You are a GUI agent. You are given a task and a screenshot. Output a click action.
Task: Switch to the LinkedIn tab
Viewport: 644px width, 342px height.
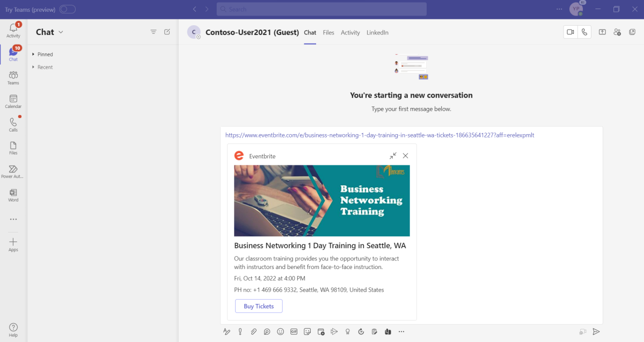click(377, 33)
